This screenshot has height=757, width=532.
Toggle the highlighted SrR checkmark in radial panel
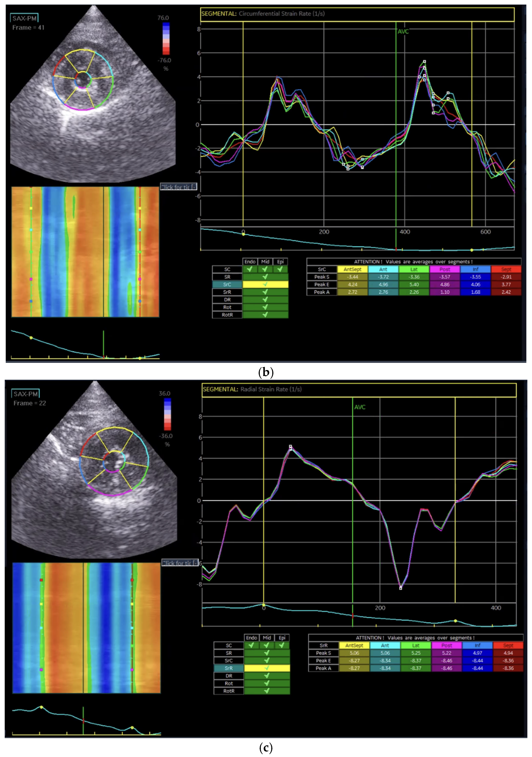[267, 668]
